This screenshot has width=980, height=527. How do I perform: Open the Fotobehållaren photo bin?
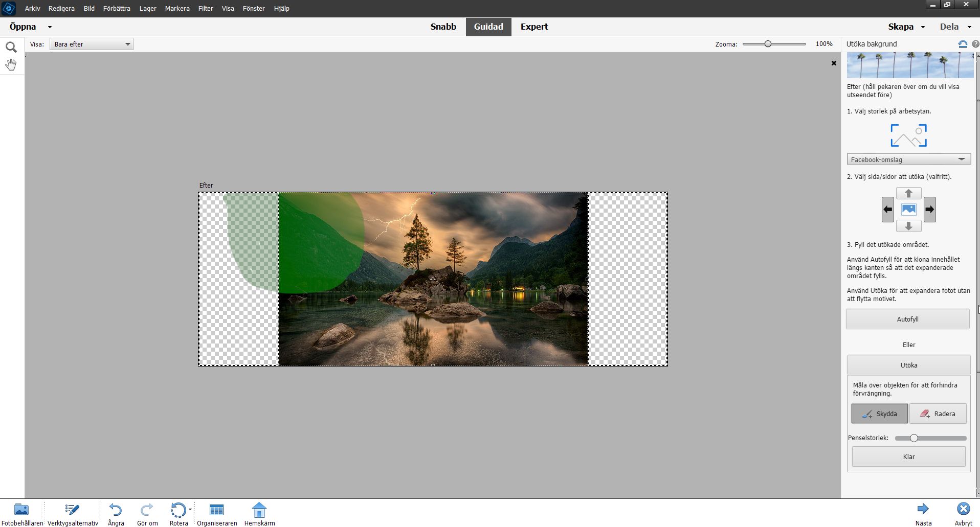tap(22, 514)
